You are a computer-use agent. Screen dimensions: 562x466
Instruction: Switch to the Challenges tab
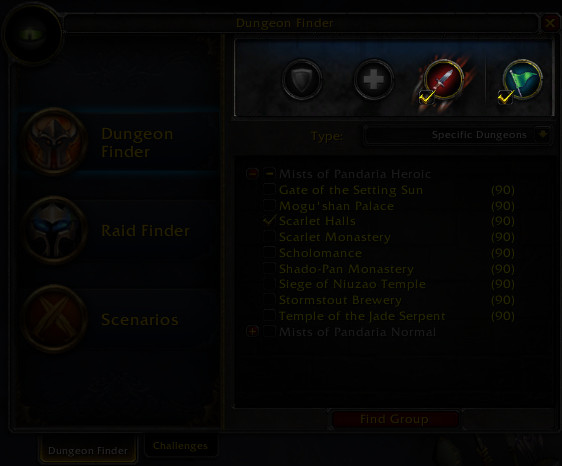(180, 446)
